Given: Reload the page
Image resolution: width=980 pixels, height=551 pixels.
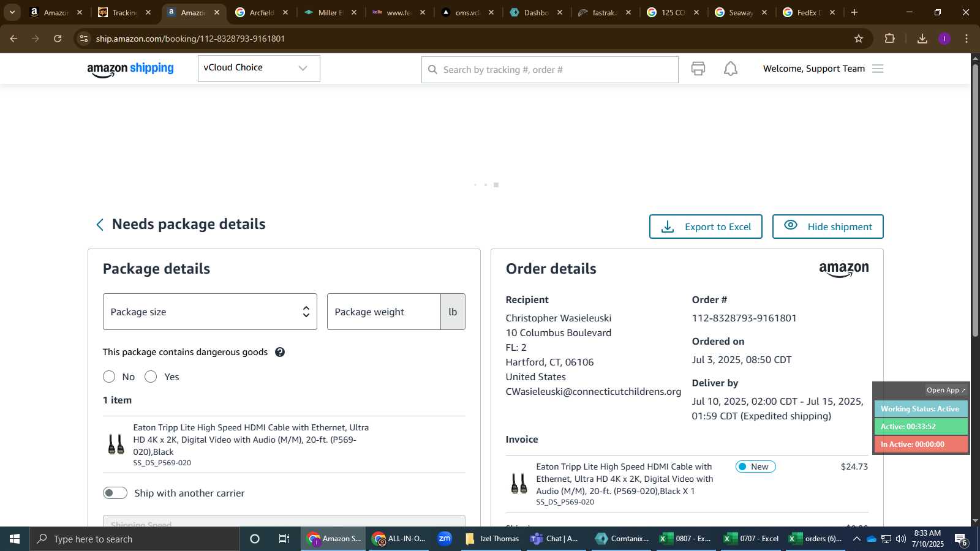Looking at the screenshot, I should pos(58,39).
